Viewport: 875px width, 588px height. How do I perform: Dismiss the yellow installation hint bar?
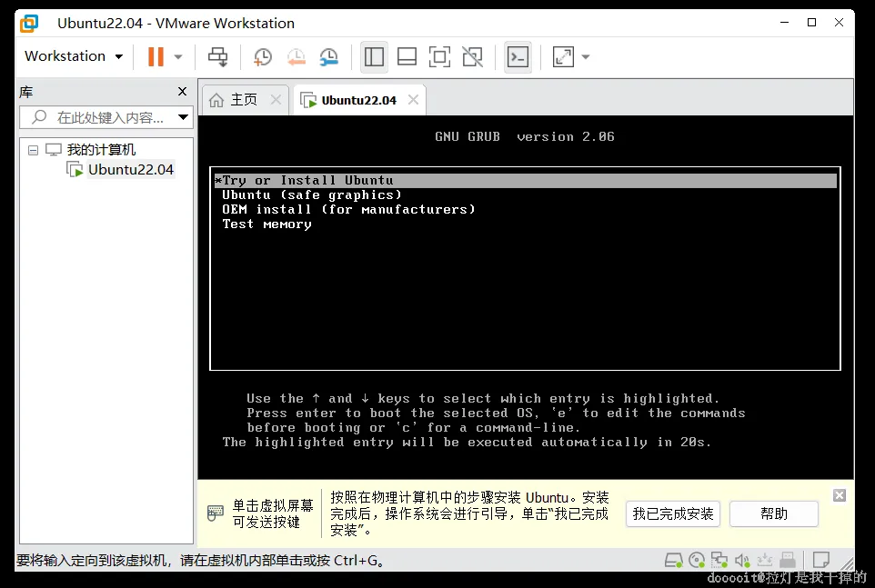click(840, 495)
